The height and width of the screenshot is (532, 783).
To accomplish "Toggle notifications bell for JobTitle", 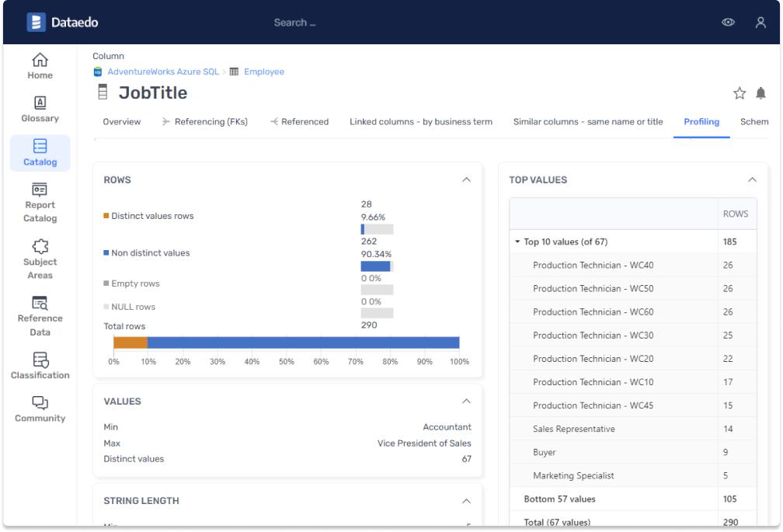I will [x=760, y=93].
